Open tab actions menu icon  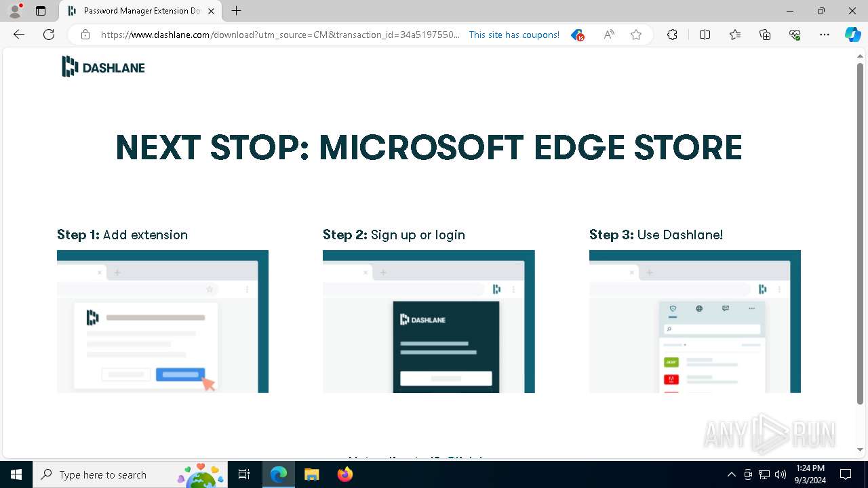click(41, 11)
